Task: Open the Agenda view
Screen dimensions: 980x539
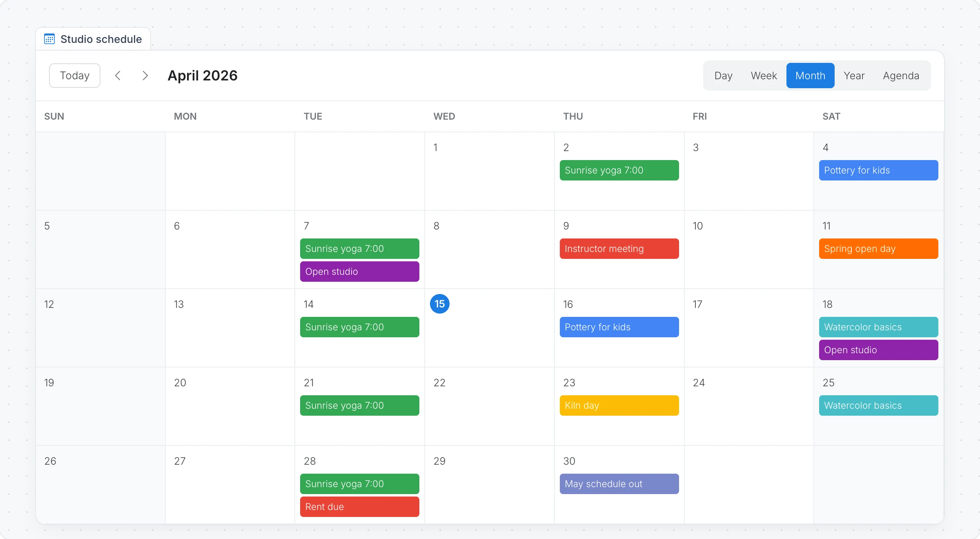Action: 901,76
